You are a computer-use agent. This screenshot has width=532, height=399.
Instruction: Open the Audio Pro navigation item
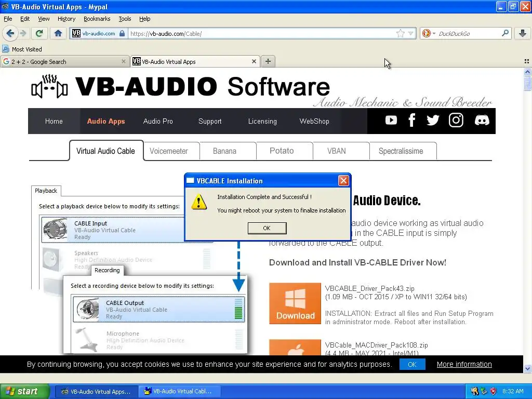[158, 121]
